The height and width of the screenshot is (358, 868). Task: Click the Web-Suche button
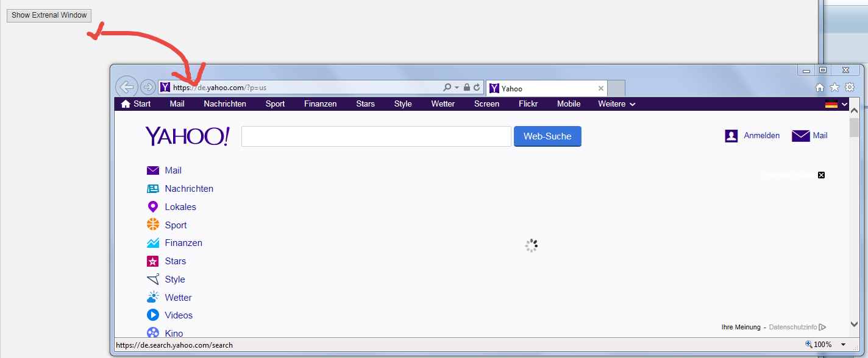click(x=547, y=136)
